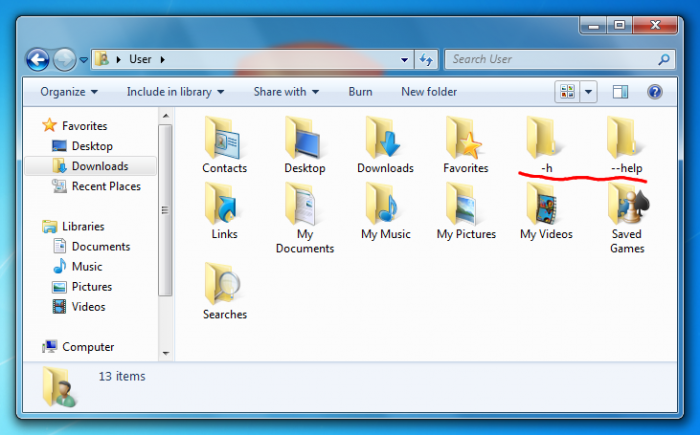
Task: Click the navigation pane scroll down arrow
Action: (x=166, y=353)
